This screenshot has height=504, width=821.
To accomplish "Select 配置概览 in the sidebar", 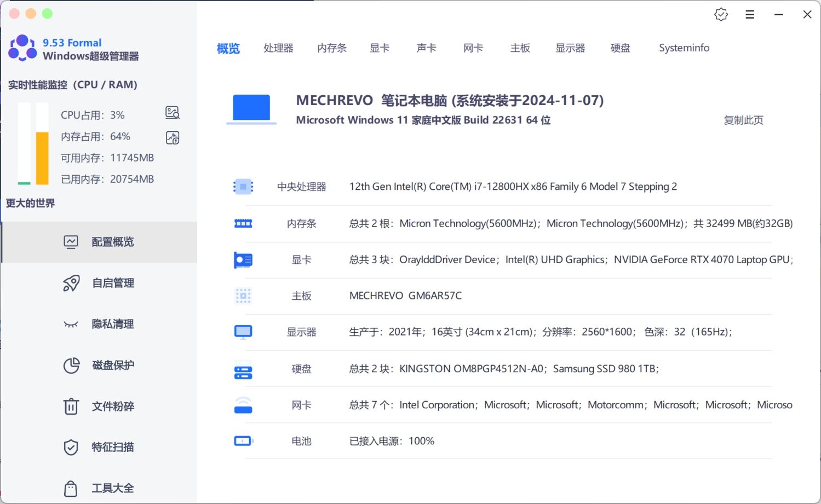I will [113, 242].
